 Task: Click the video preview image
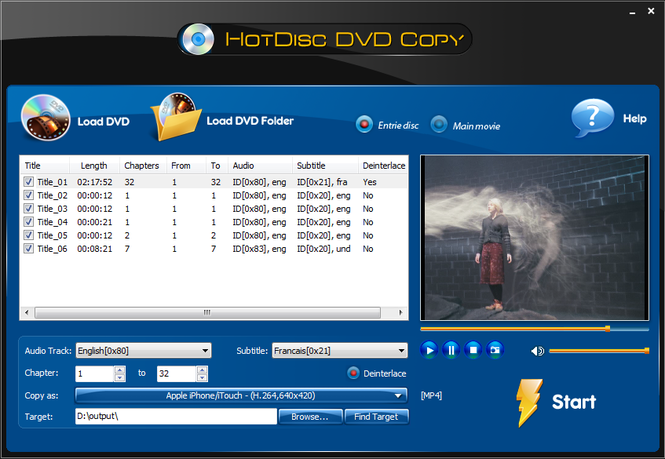[x=534, y=238]
